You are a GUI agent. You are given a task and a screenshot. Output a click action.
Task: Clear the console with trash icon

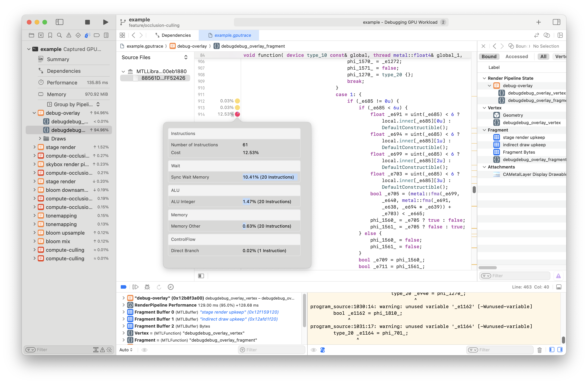tap(540, 350)
